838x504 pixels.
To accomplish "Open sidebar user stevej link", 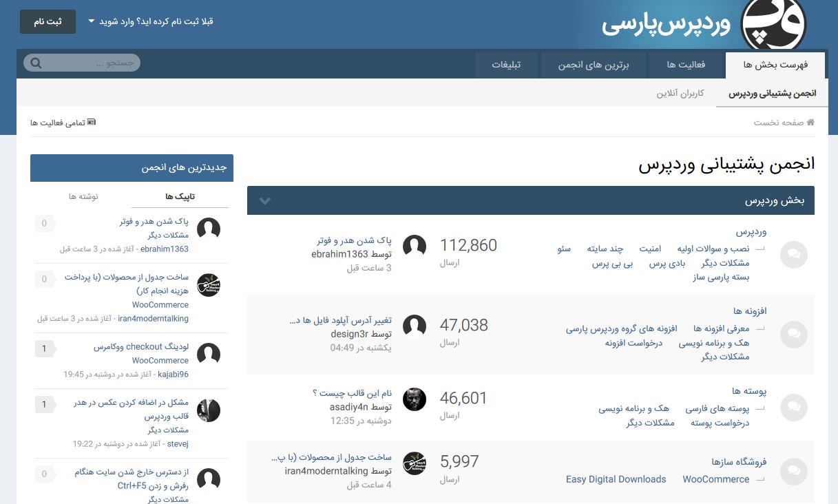I will pyautogui.click(x=178, y=444).
